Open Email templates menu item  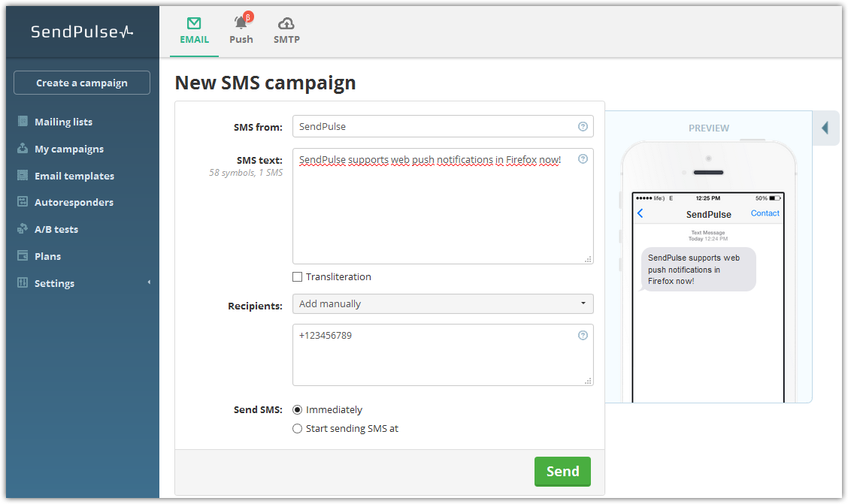click(x=74, y=176)
